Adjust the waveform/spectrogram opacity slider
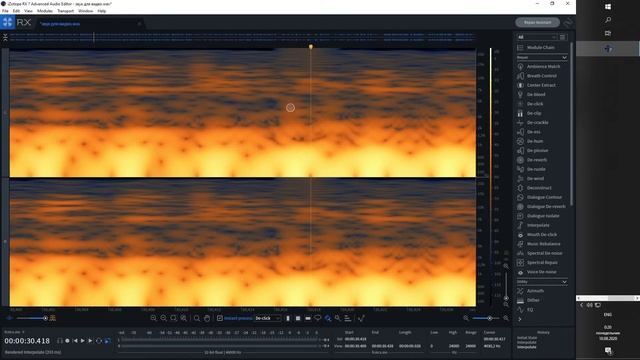This screenshot has height=360, width=640. pyautogui.click(x=32, y=318)
